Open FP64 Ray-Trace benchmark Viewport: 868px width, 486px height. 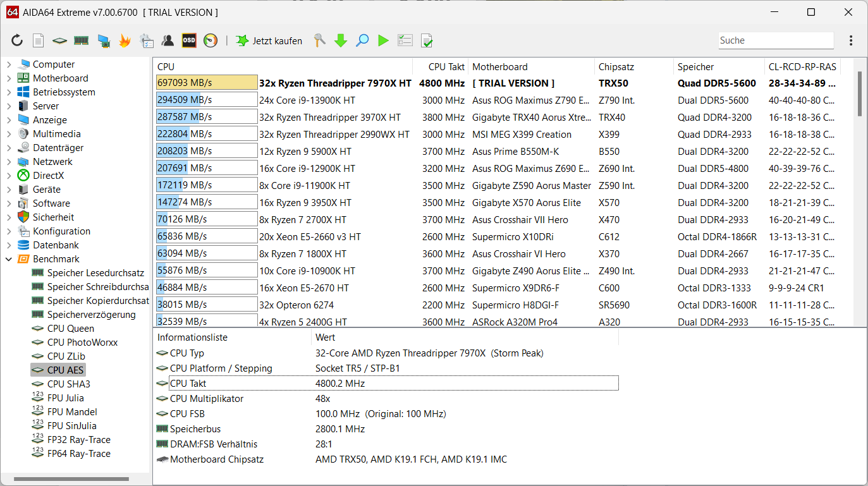tap(78, 454)
